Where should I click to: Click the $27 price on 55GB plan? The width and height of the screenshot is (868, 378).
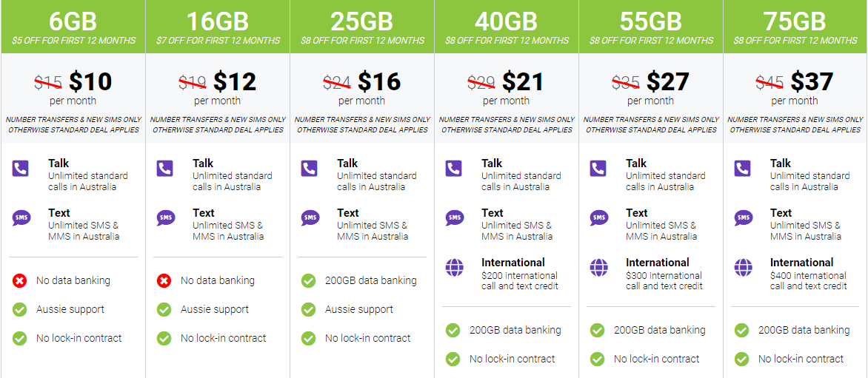tap(667, 81)
